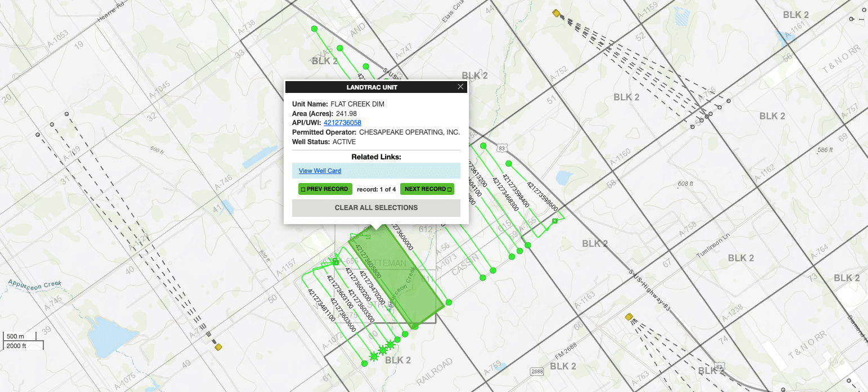Viewport: 868px width, 392px height.
Task: Advance using the NEXT RECORD button
Action: [427, 189]
